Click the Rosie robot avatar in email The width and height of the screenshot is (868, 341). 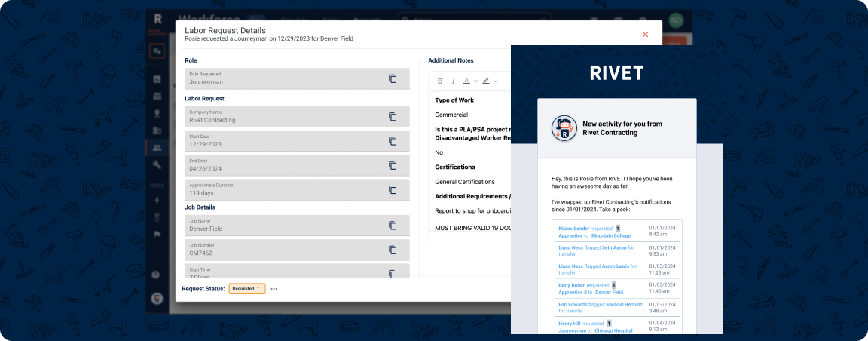[x=564, y=129]
